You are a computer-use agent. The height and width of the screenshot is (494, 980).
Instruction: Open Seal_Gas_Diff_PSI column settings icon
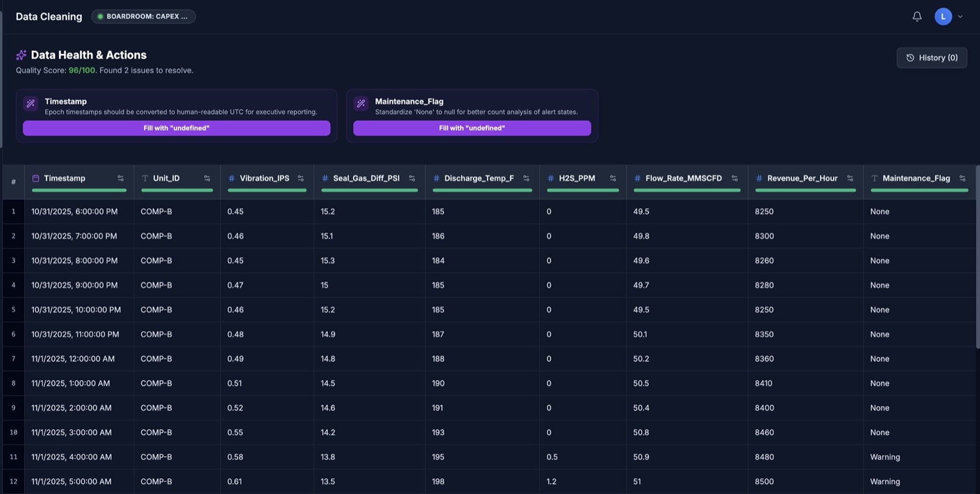(412, 178)
